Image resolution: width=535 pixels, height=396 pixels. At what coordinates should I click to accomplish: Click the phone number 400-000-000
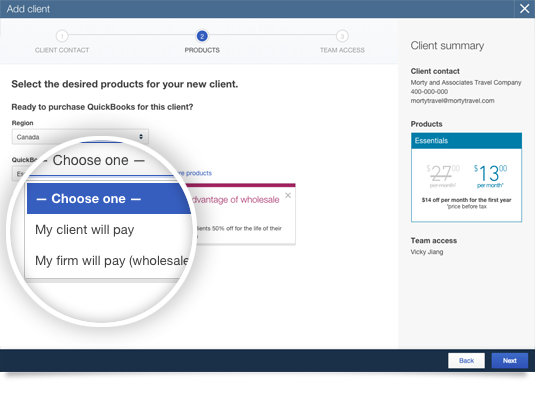tap(429, 91)
